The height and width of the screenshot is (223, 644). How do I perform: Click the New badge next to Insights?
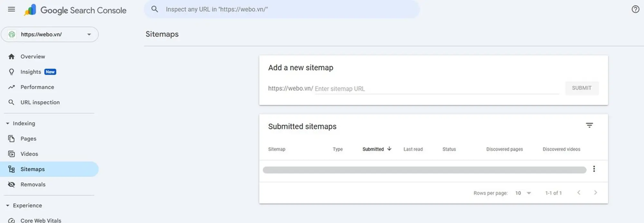pyautogui.click(x=50, y=72)
